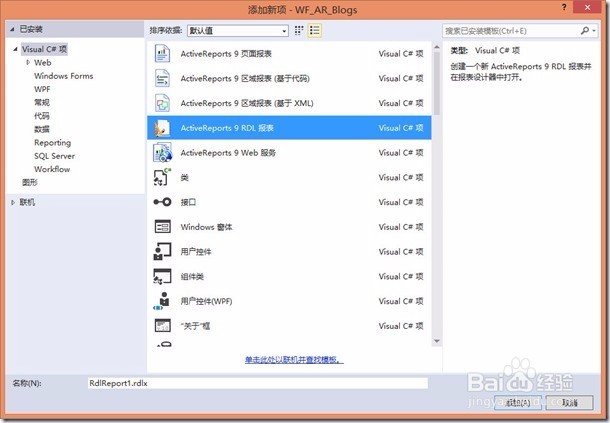This screenshot has width=610, height=423.
Task: Select 代码 category in the tree
Action: point(42,116)
